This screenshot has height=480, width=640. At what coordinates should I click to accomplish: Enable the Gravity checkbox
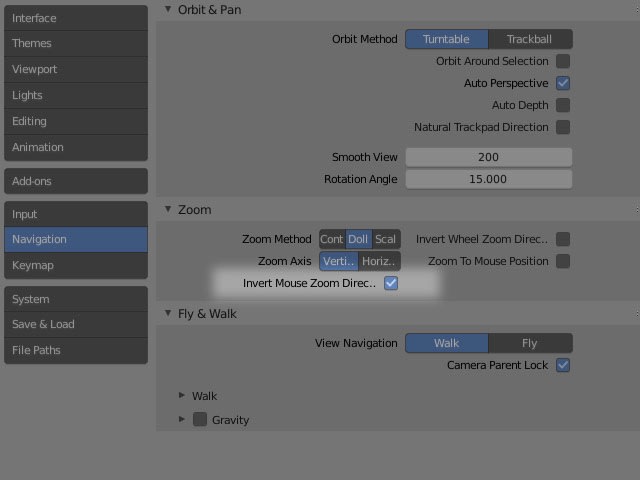200,420
